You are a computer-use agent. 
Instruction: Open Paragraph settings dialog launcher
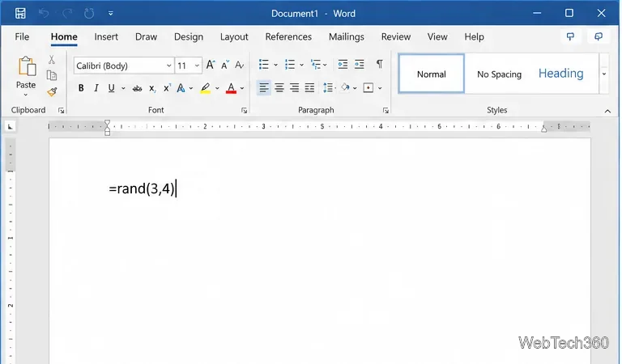(x=386, y=111)
